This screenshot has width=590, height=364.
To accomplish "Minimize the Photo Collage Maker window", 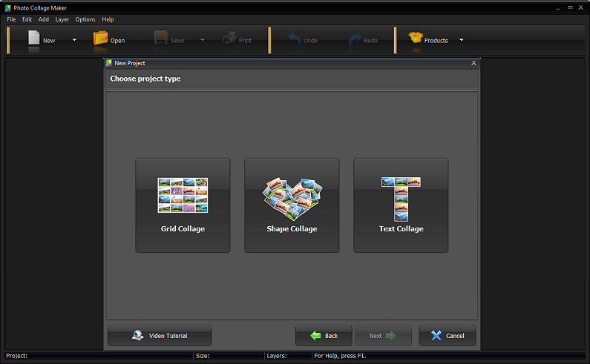I will (x=558, y=8).
